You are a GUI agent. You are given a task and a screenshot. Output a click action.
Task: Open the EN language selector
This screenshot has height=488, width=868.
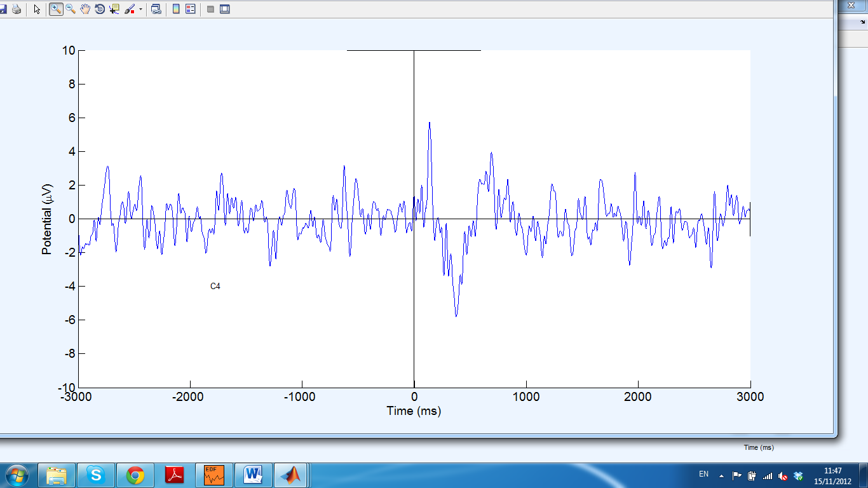(x=703, y=475)
